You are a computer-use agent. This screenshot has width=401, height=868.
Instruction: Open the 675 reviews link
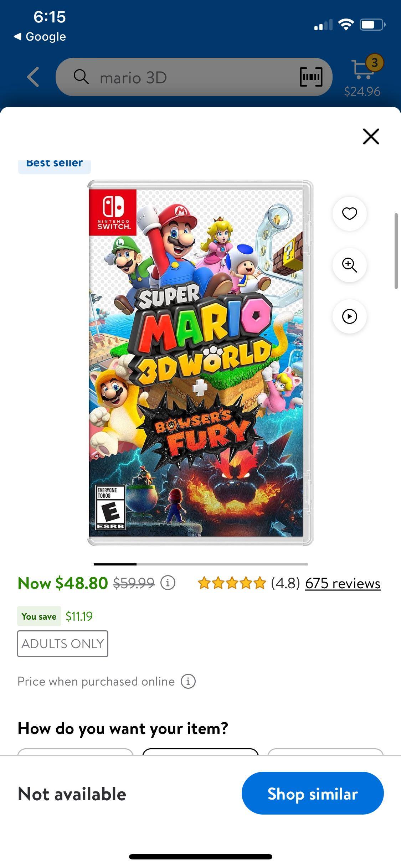343,584
